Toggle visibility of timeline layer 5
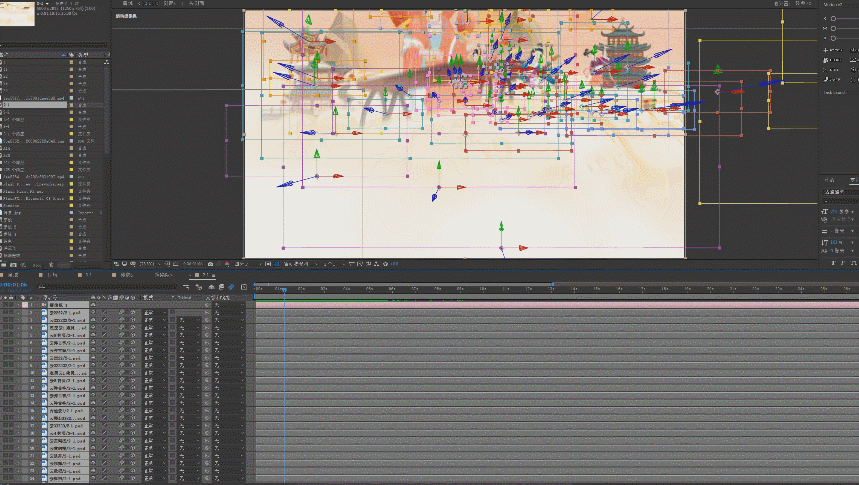This screenshot has height=485, width=859. point(5,335)
